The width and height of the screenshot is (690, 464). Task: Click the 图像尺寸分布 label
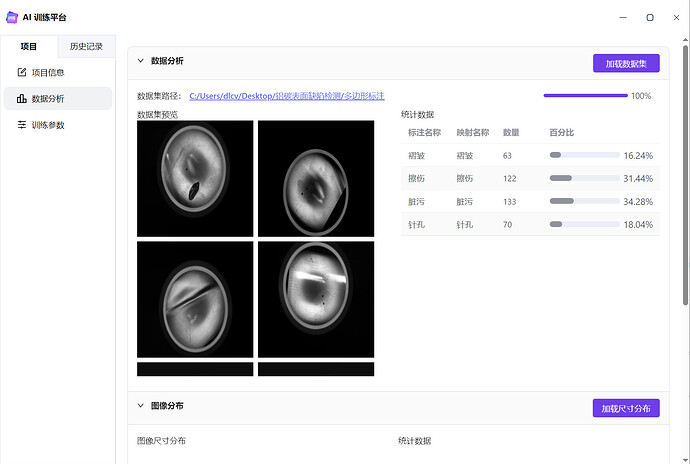[x=161, y=441]
